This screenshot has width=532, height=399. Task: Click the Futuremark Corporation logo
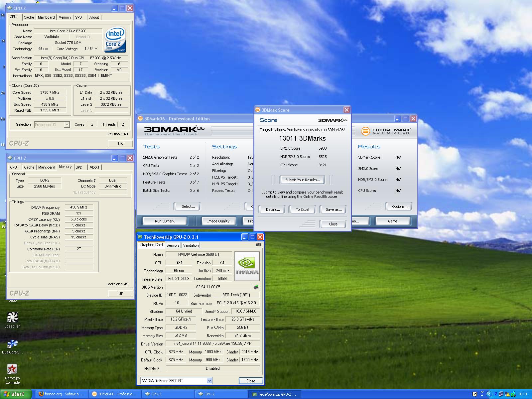(386, 131)
